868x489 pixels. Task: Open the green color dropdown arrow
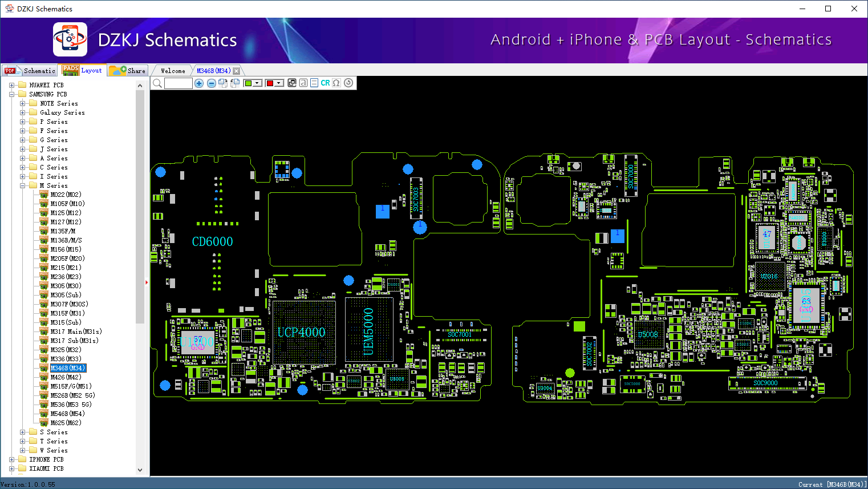pyautogui.click(x=257, y=83)
